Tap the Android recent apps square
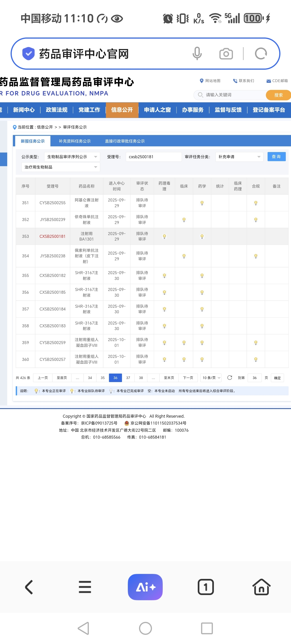The image size is (291, 644). click(x=207, y=628)
